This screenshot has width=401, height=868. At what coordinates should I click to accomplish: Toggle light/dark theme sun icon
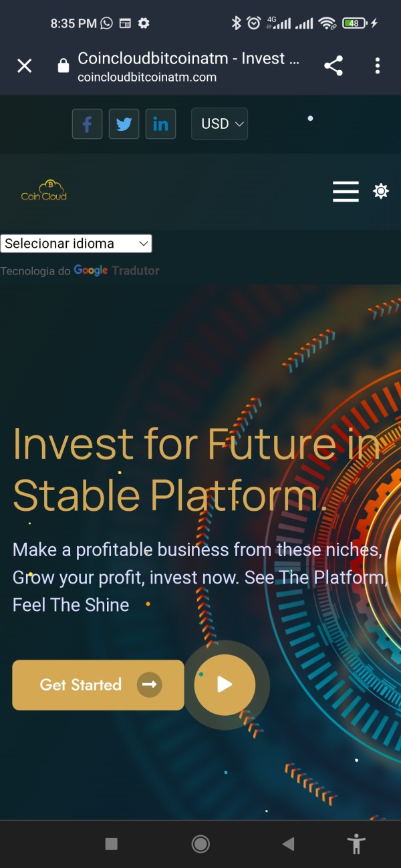381,192
